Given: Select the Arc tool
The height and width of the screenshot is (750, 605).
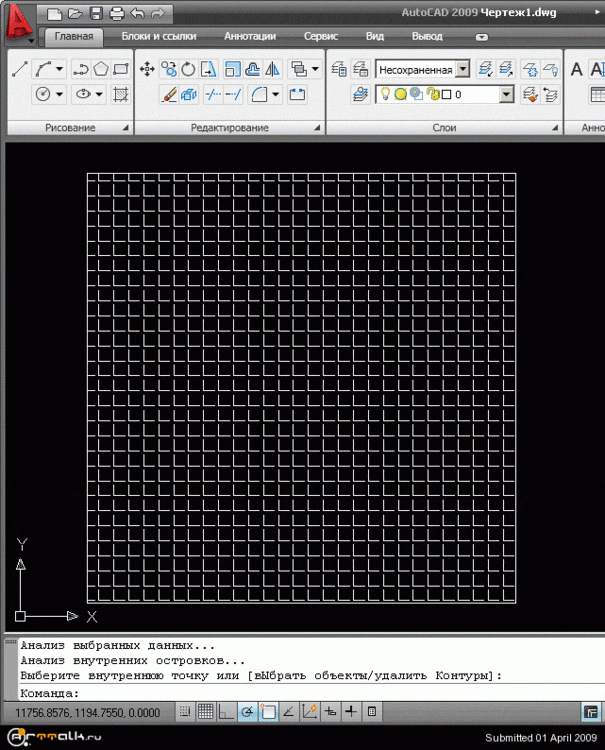Looking at the screenshot, I should point(44,69).
